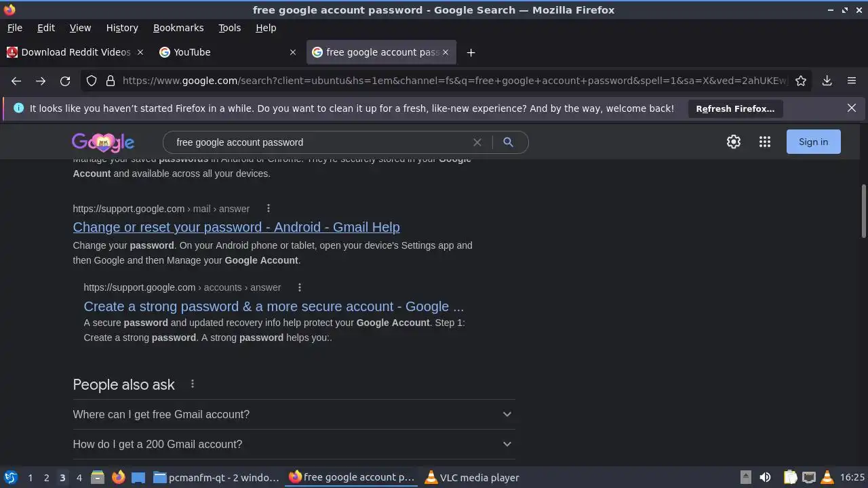Open more options for Gmail Help result

(x=269, y=209)
